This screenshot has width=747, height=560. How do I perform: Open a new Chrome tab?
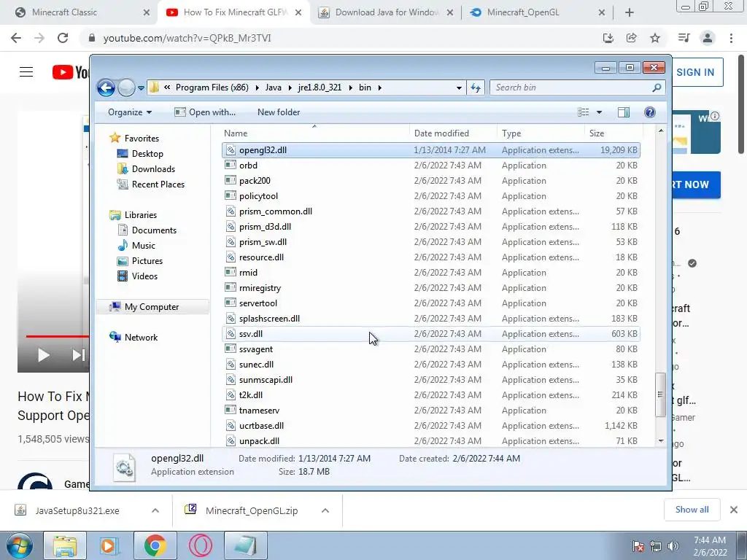point(630,12)
